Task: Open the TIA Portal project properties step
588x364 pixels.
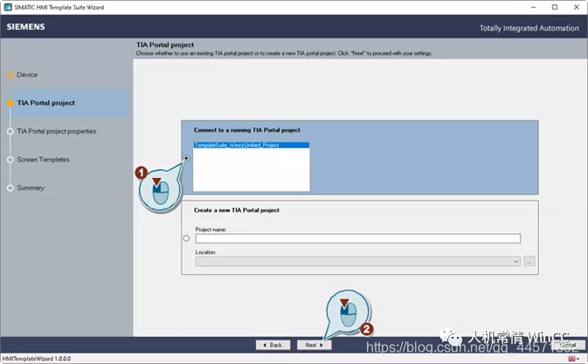Action: (57, 132)
